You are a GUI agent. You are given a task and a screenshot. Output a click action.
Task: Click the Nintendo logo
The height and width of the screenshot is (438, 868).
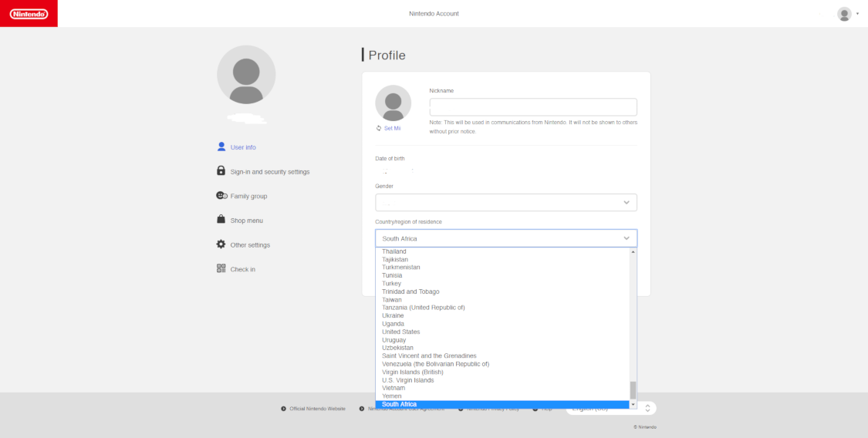29,13
